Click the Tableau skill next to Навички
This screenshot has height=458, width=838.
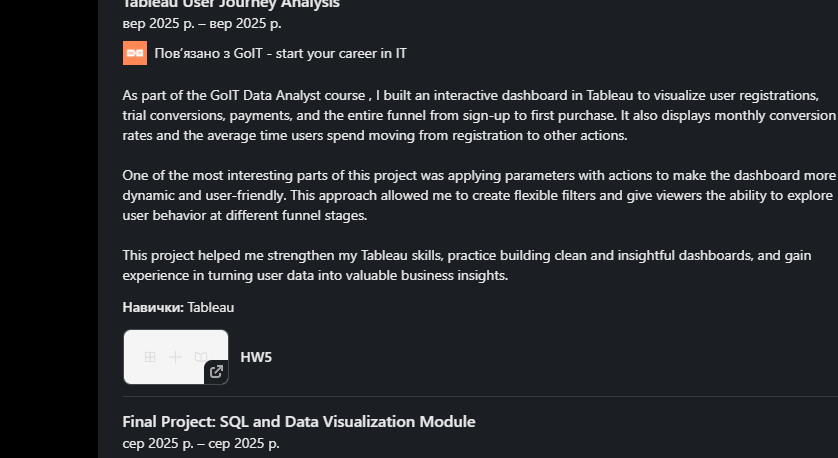(211, 307)
